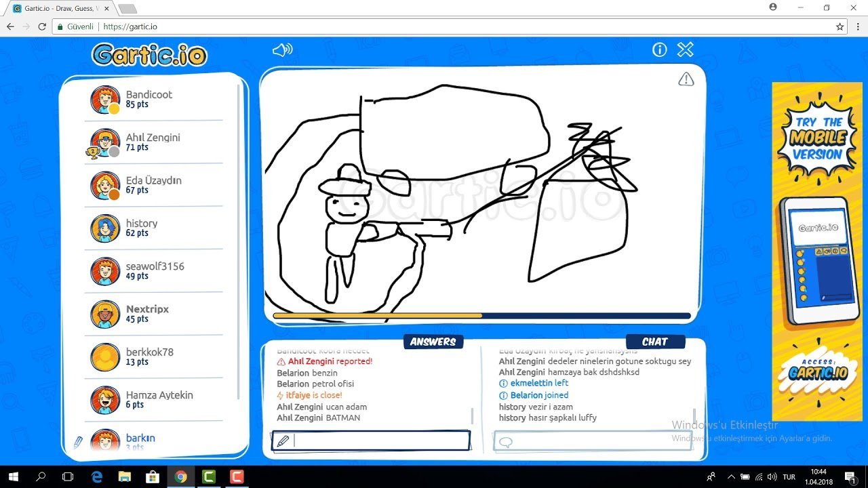868x488 pixels.
Task: Bookmark page with the star icon
Action: click(840, 26)
